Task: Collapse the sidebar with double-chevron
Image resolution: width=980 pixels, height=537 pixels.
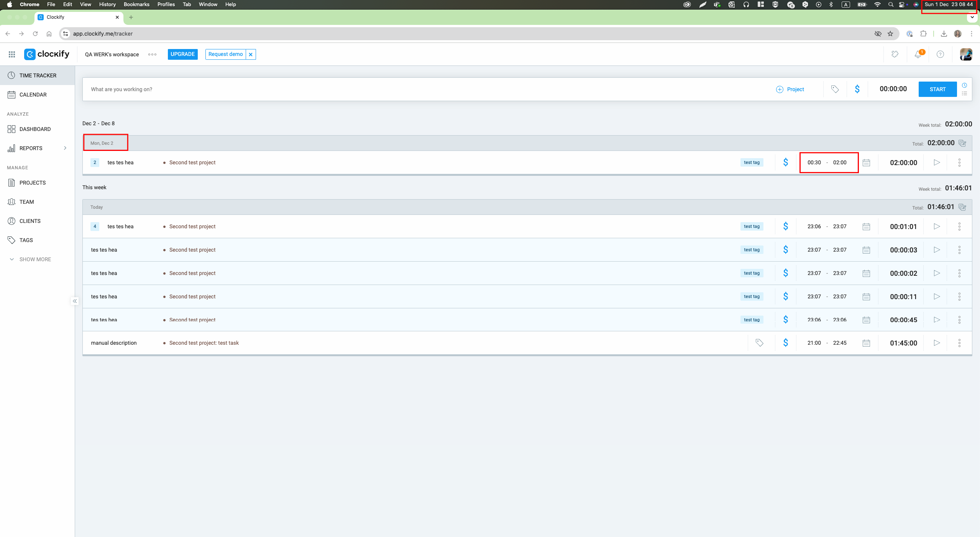Action: point(75,301)
